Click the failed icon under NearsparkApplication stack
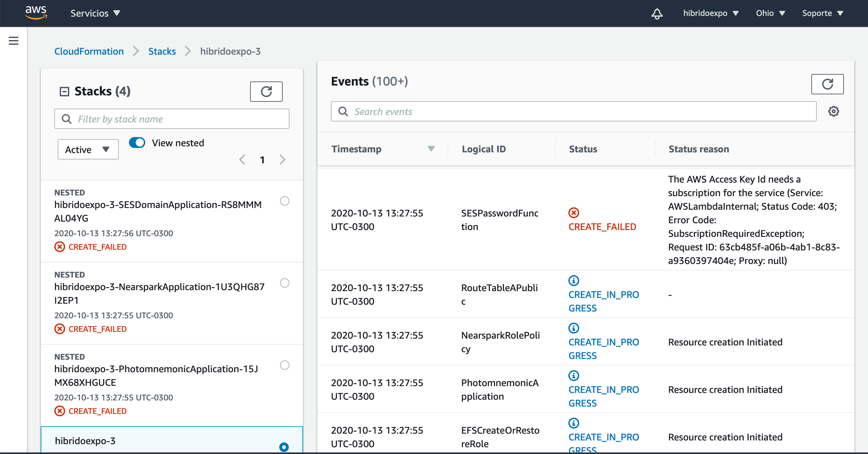Screen dimensions: 868x454 click(x=60, y=329)
